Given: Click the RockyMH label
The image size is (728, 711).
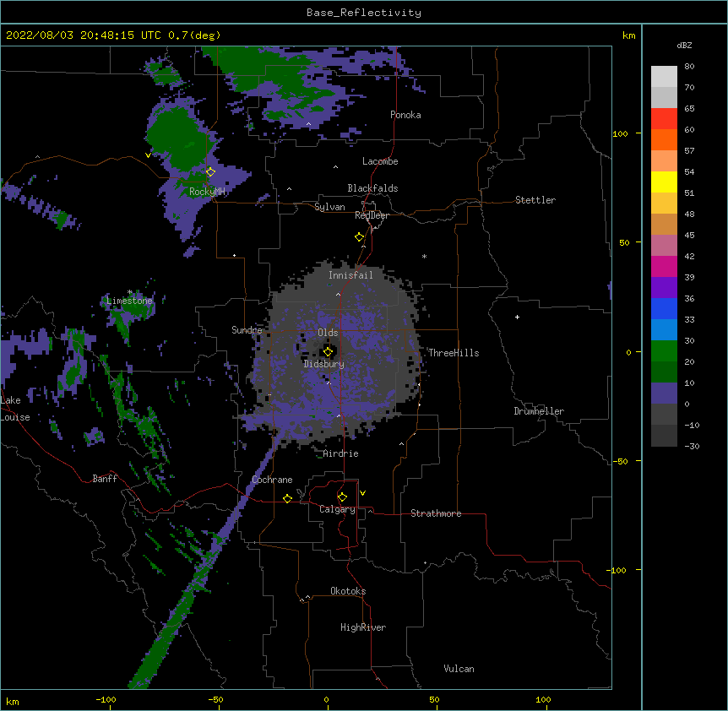Looking at the screenshot, I should pos(207,192).
